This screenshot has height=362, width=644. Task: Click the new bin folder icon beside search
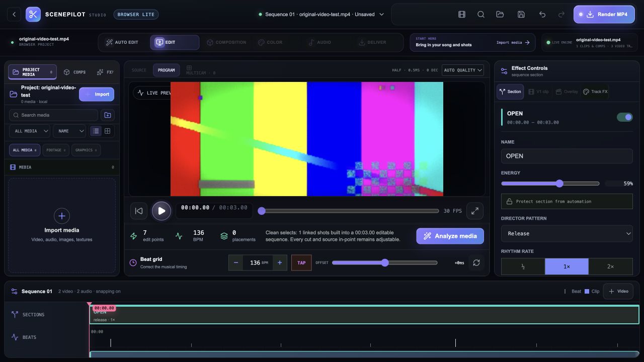pos(108,115)
